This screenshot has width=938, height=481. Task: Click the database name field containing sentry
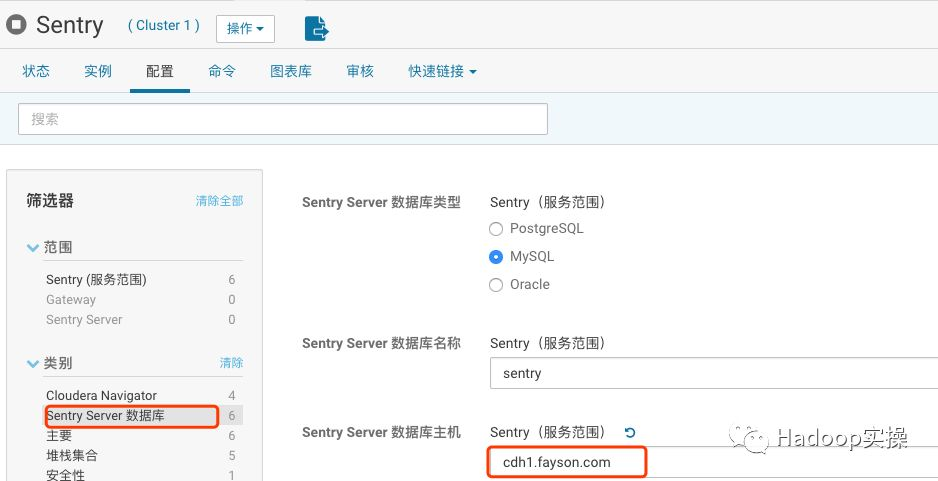click(x=714, y=373)
